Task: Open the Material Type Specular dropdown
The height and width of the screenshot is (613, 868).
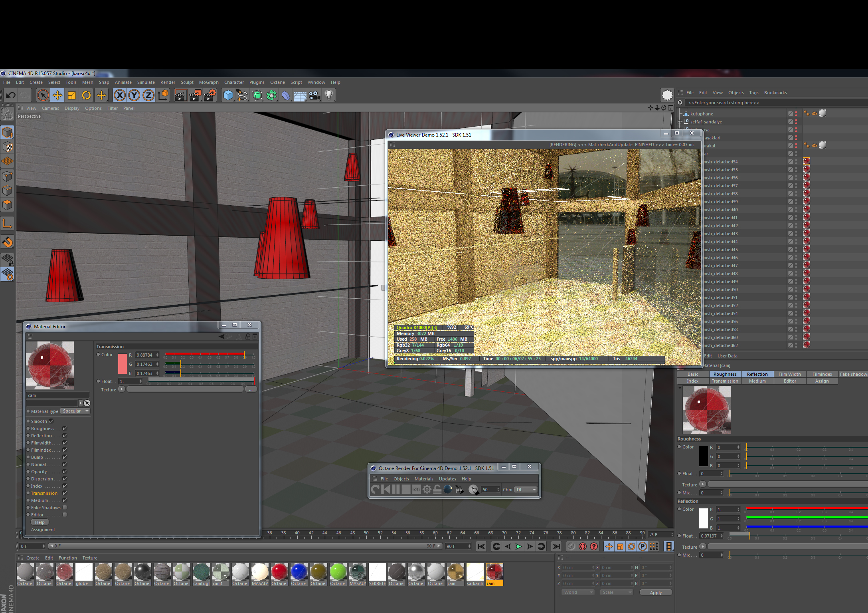Action: 75,411
